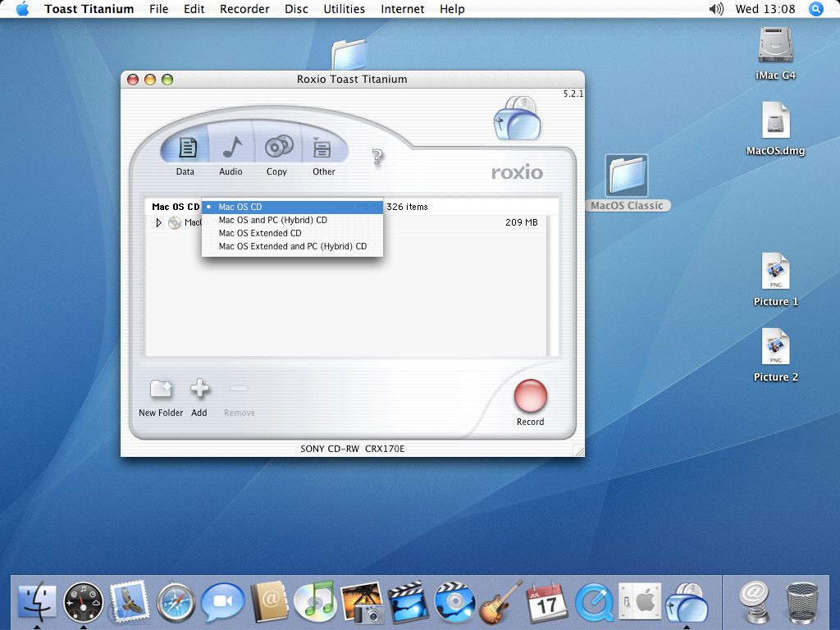The image size is (840, 630).
Task: Open System Preferences from the Dock
Action: coord(640,602)
